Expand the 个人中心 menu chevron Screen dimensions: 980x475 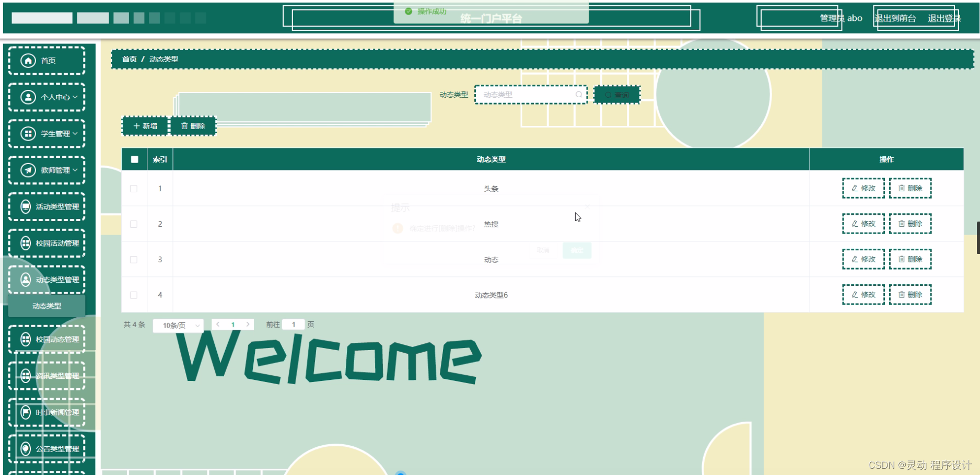(x=75, y=97)
